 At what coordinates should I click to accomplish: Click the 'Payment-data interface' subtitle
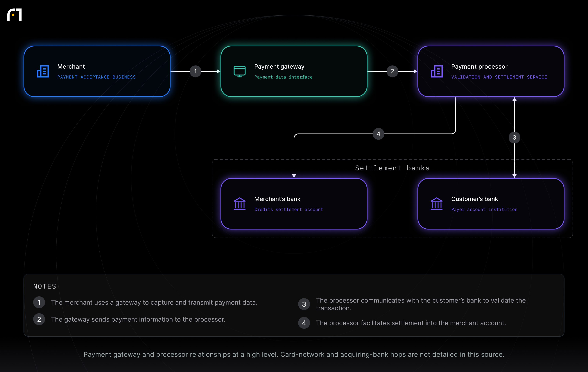pos(284,77)
